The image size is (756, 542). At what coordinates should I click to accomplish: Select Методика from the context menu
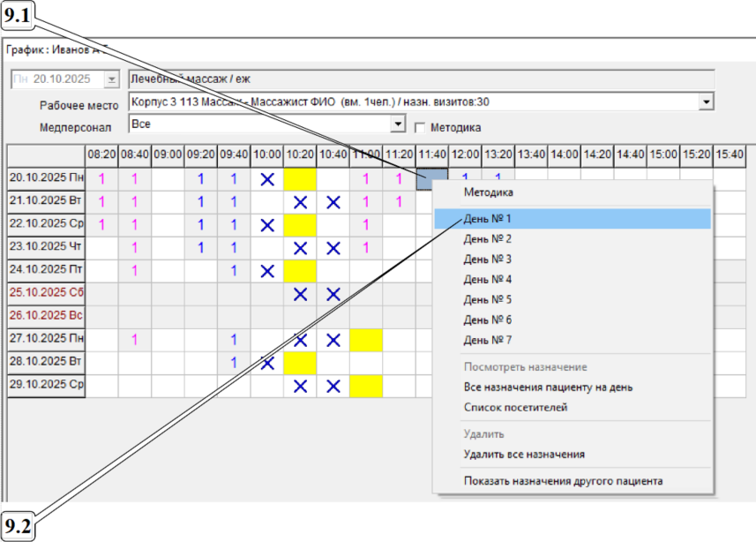(488, 192)
